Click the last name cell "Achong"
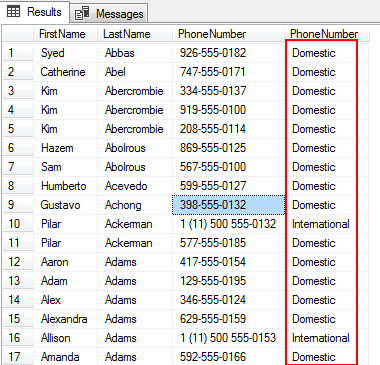 pos(135,205)
